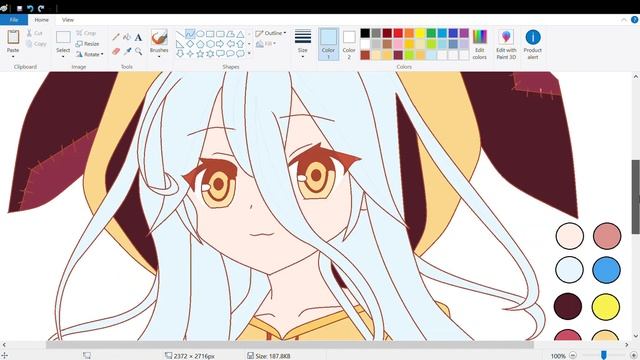Pick the black color swatch
Image resolution: width=640 pixels, height=360 pixels.
point(365,33)
